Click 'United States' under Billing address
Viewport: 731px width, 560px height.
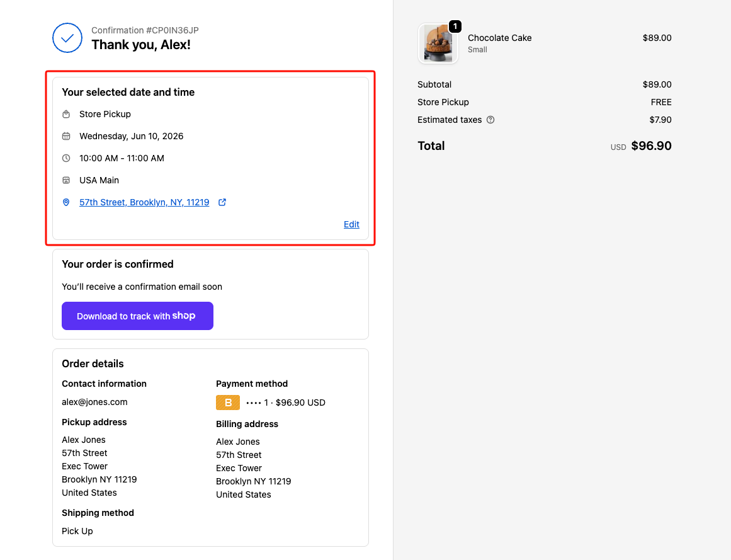(x=244, y=494)
